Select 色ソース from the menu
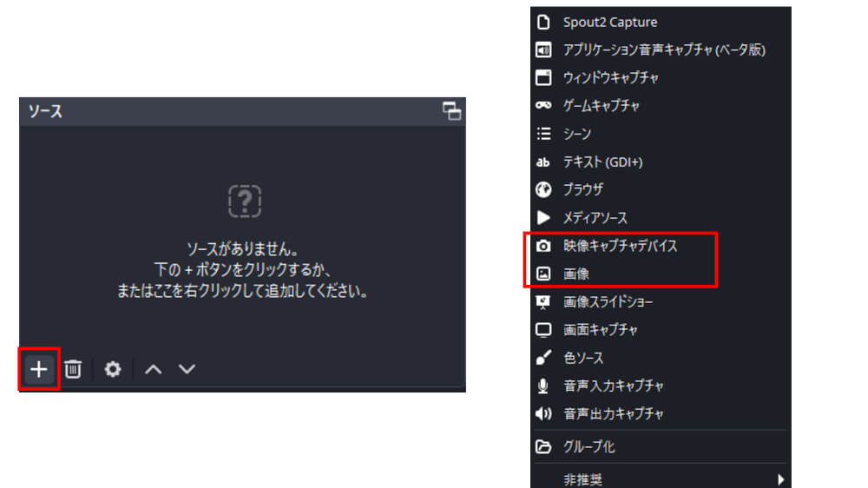 661,358
